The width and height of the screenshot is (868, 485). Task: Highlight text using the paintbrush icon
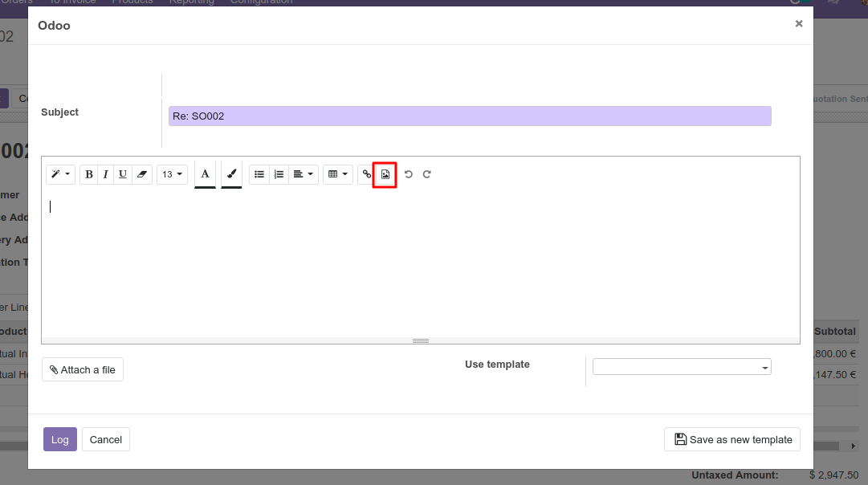tap(231, 174)
